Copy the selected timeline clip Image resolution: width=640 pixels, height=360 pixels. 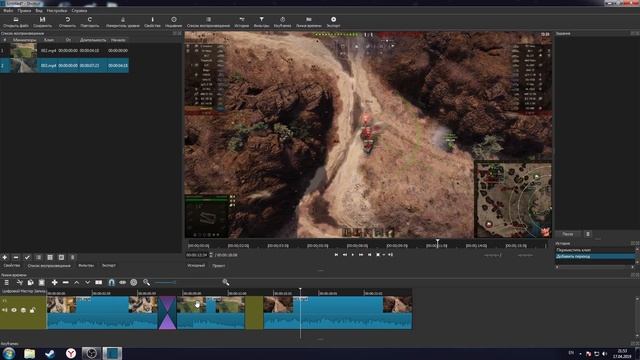(x=31, y=282)
